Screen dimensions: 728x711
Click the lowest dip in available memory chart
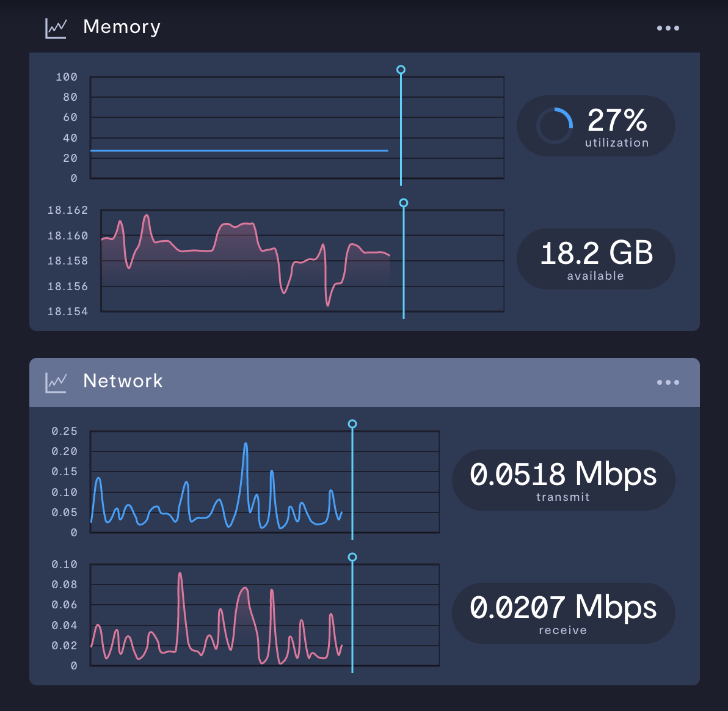point(328,305)
